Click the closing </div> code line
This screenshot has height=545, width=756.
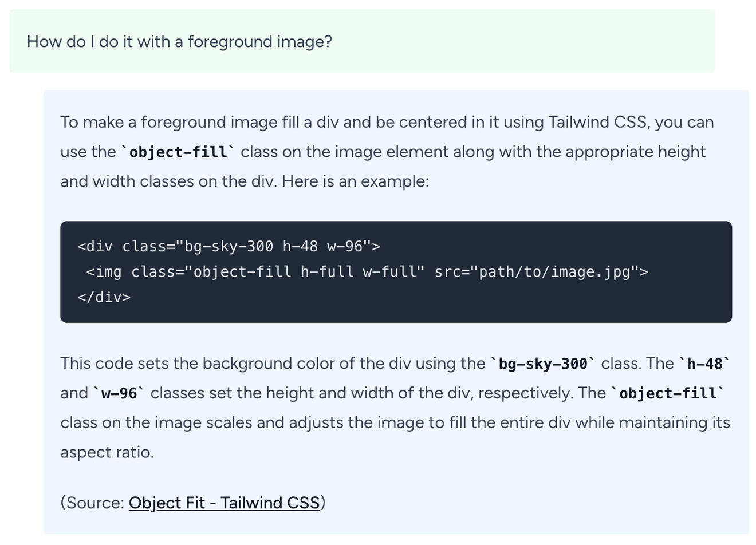[104, 297]
